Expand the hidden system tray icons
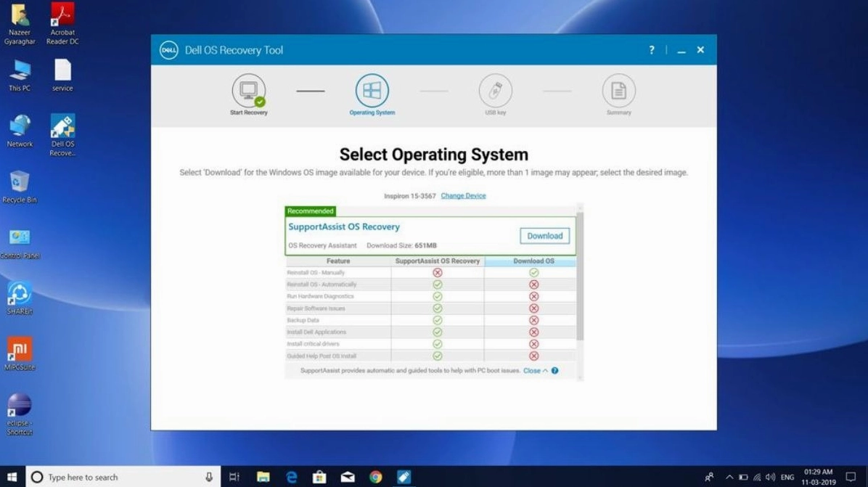The height and width of the screenshot is (487, 868). coord(729,478)
